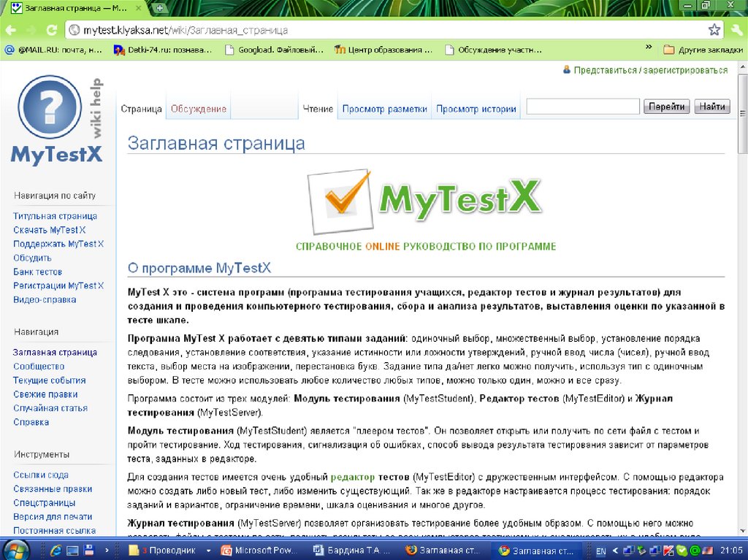748x560 pixels.
Task: Open Связанные правки tools link
Action: (x=53, y=489)
